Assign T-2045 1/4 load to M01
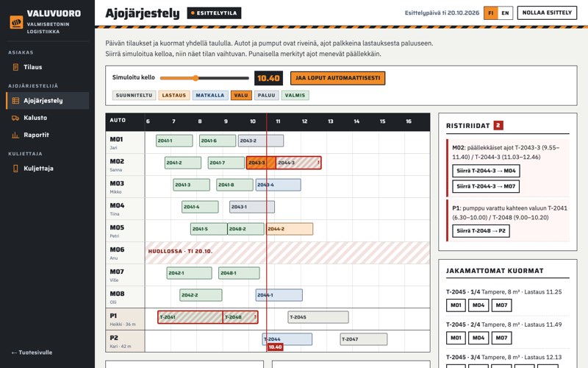The width and height of the screenshot is (588, 368). (456, 305)
